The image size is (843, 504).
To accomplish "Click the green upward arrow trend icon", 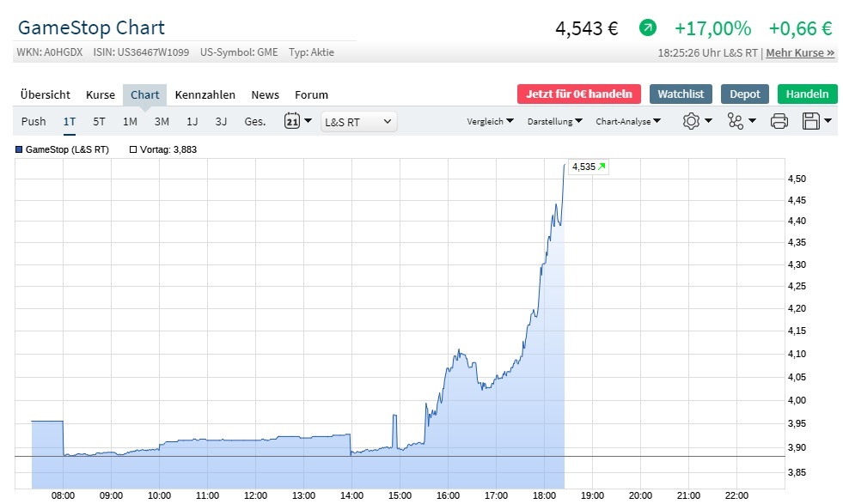I will [647, 28].
